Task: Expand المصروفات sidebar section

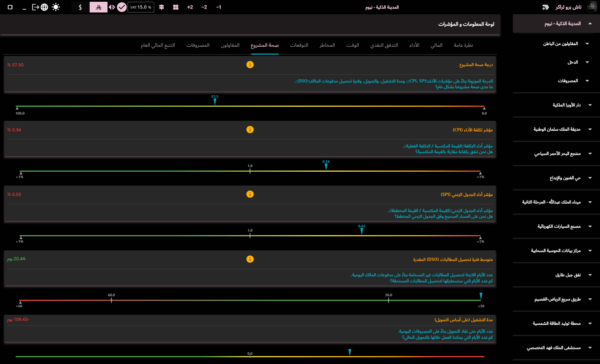Action: click(x=556, y=81)
